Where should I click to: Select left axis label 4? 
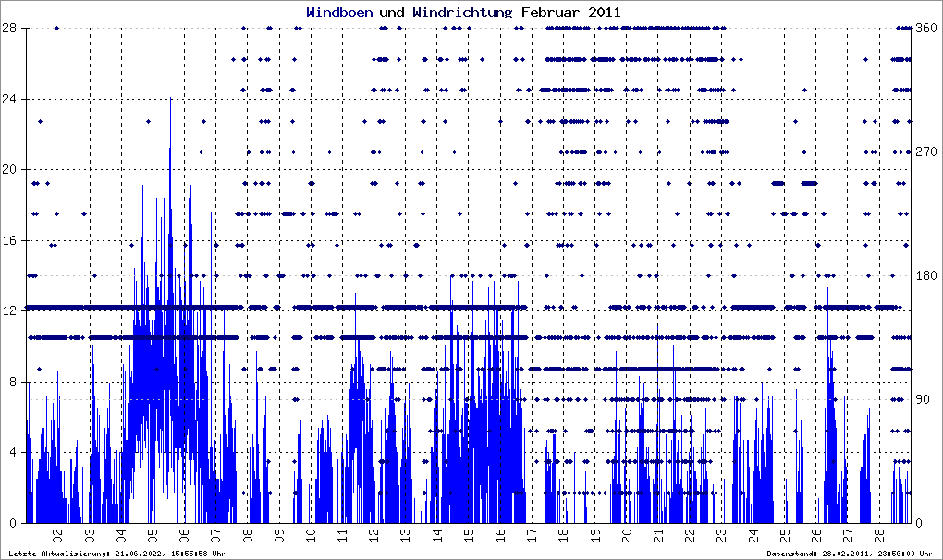[12, 453]
